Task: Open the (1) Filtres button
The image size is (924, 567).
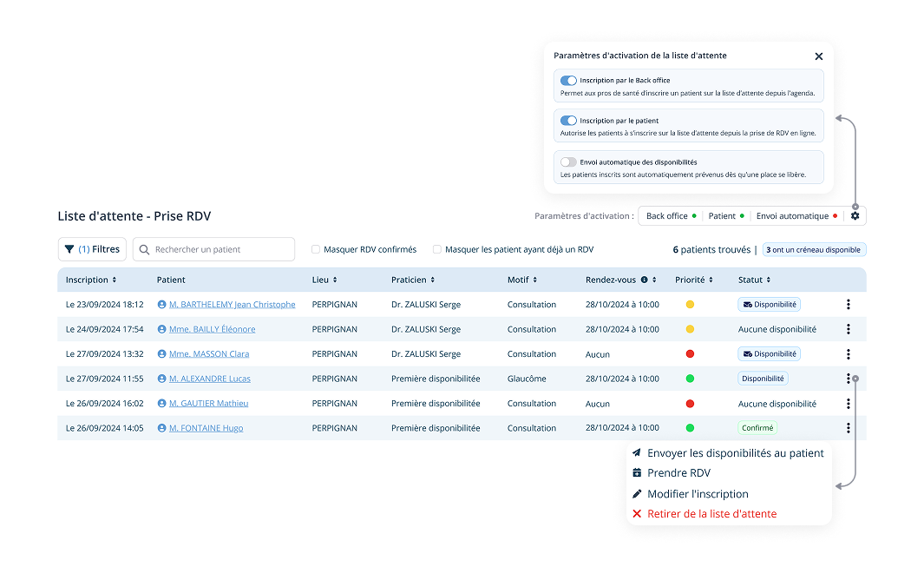Action: (x=92, y=249)
